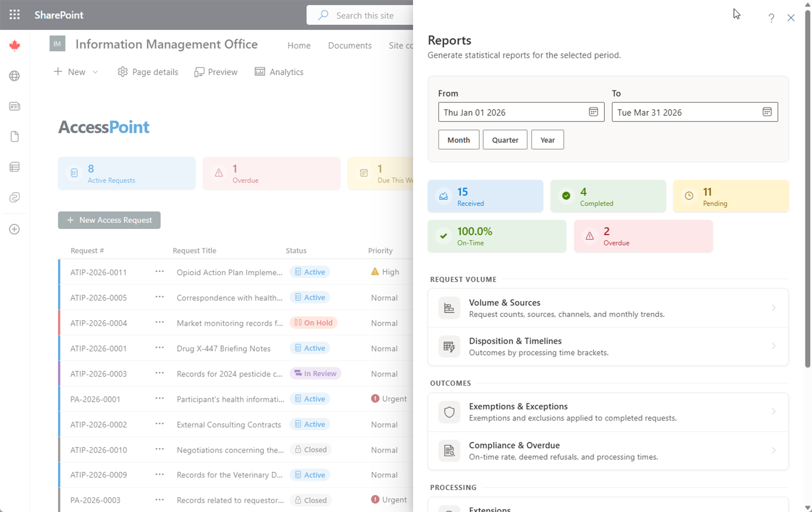This screenshot has height=512, width=812.
Task: Click the help question mark icon
Action: pos(771,18)
